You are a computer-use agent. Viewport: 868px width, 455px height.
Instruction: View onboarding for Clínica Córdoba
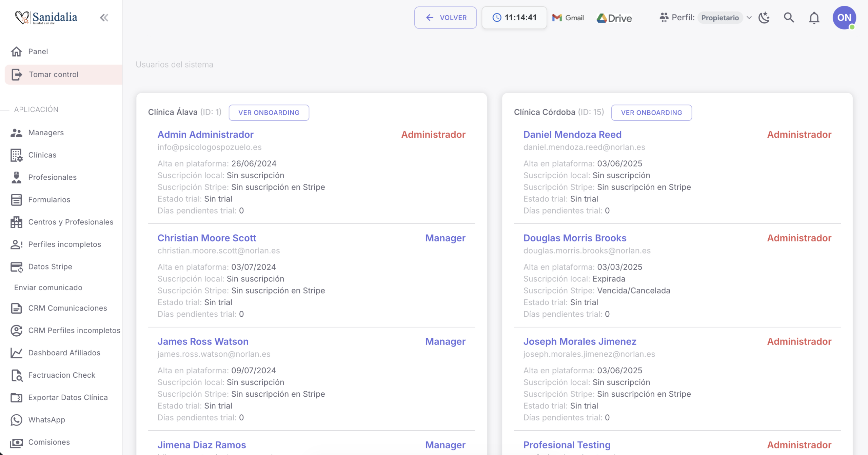(651, 113)
